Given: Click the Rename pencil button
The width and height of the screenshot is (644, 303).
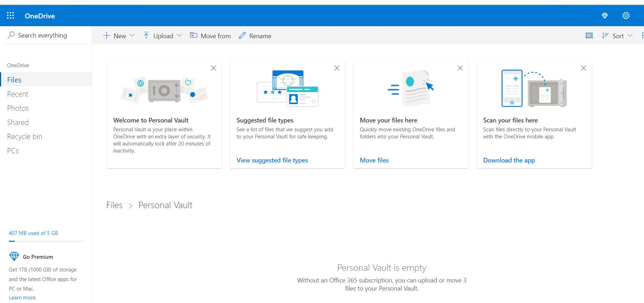Looking at the screenshot, I should (x=255, y=36).
